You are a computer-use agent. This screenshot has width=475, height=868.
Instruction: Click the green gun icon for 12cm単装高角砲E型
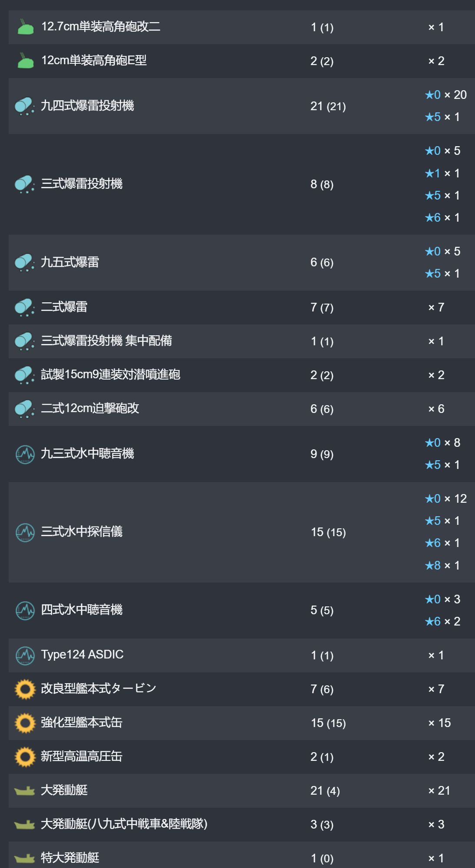pyautogui.click(x=25, y=61)
